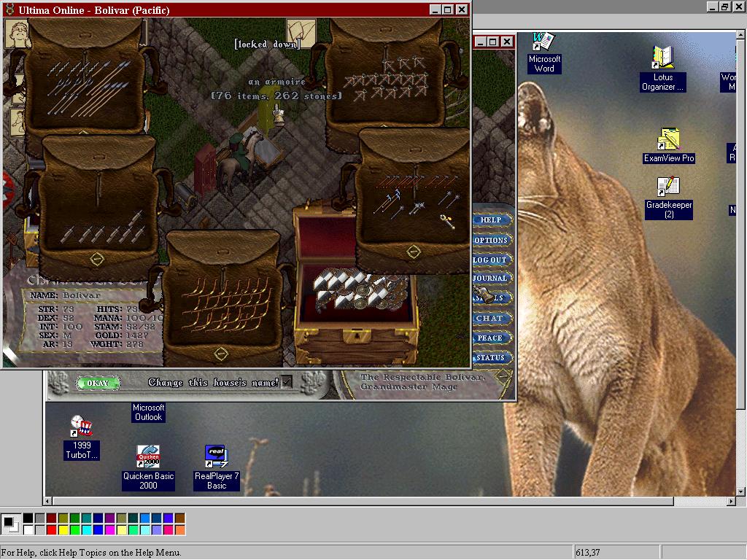Click the "[locked down]" label
This screenshot has height=560, width=747.
267,44
